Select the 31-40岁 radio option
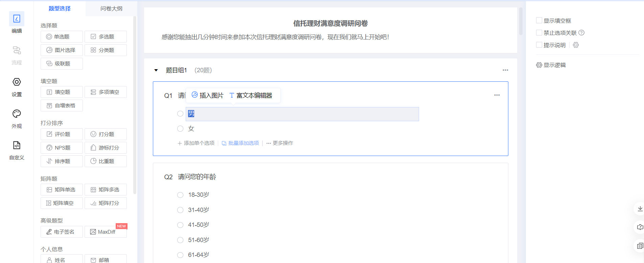This screenshot has width=644, height=263. [x=180, y=210]
